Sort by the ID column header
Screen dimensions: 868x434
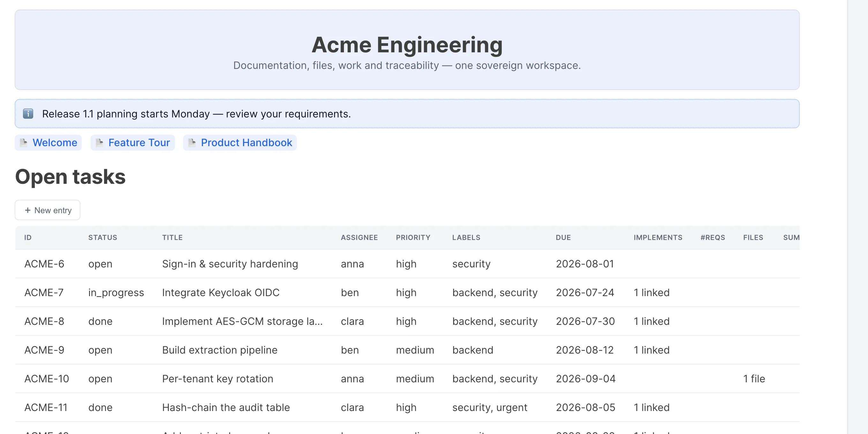point(28,237)
